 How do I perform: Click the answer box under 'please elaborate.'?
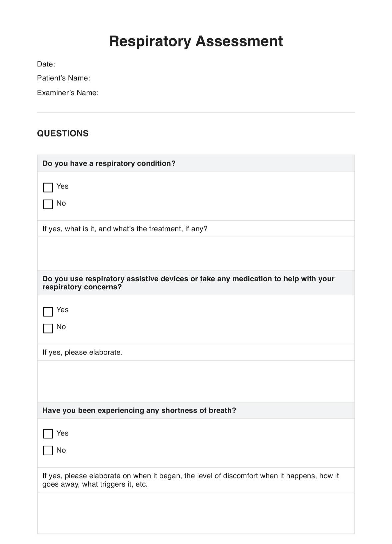pyautogui.click(x=196, y=381)
